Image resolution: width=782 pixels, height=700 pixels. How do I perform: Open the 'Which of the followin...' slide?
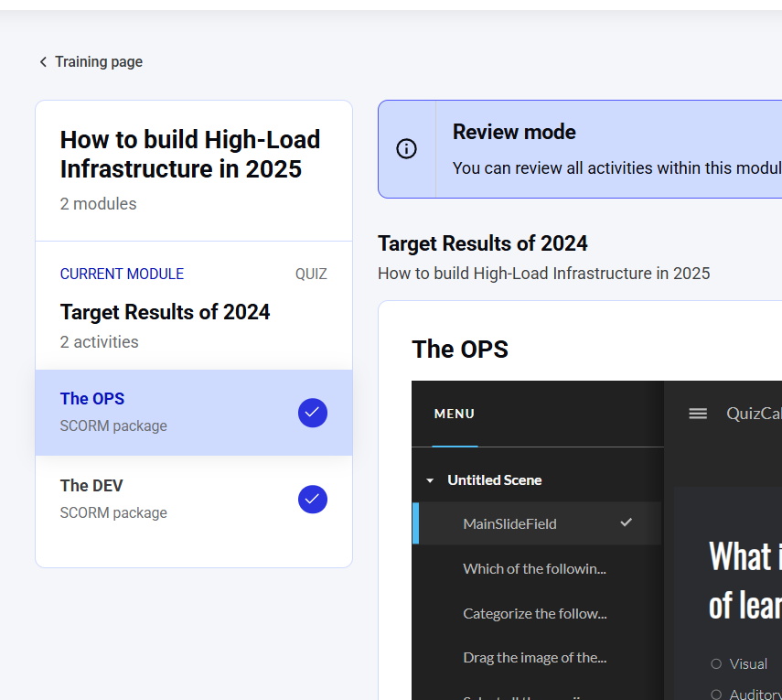pyautogui.click(x=537, y=569)
